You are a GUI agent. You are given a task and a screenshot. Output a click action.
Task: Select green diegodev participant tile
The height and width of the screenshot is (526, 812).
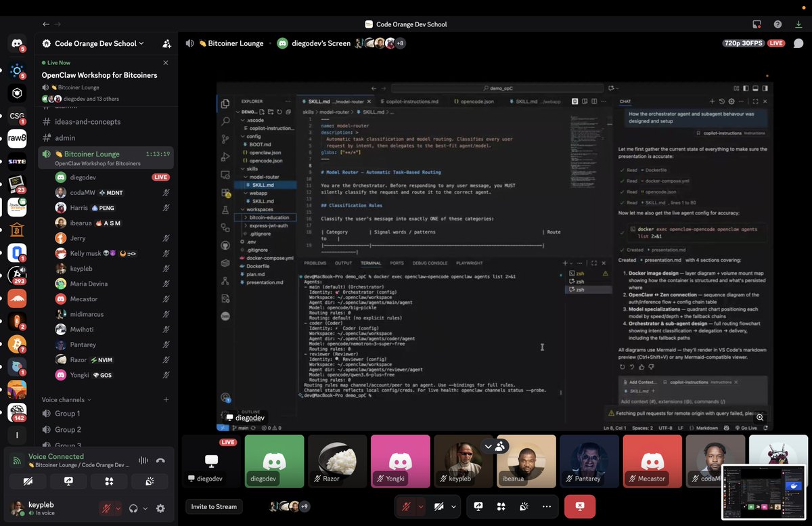(x=274, y=461)
